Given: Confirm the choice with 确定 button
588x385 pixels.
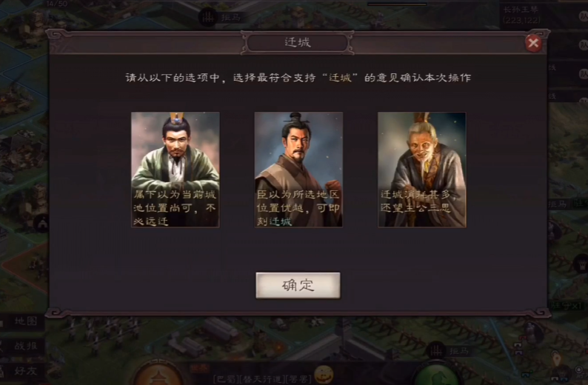Looking at the screenshot, I should pyautogui.click(x=298, y=285).
